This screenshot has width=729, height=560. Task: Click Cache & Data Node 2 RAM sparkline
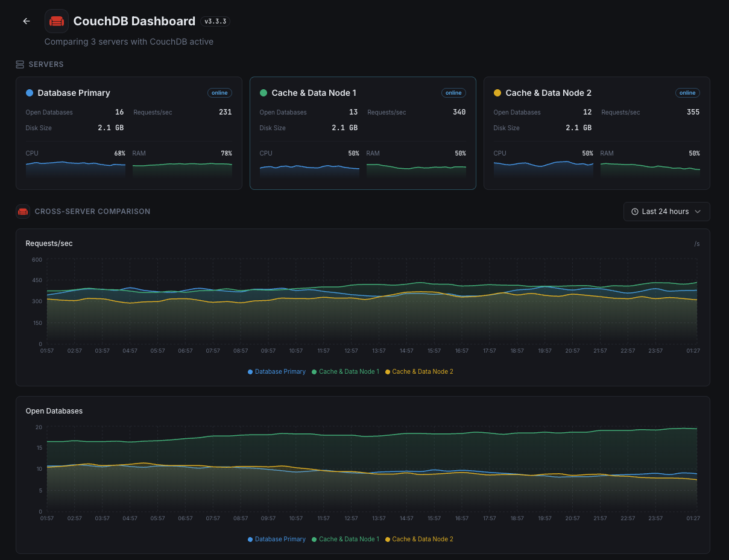click(x=650, y=169)
